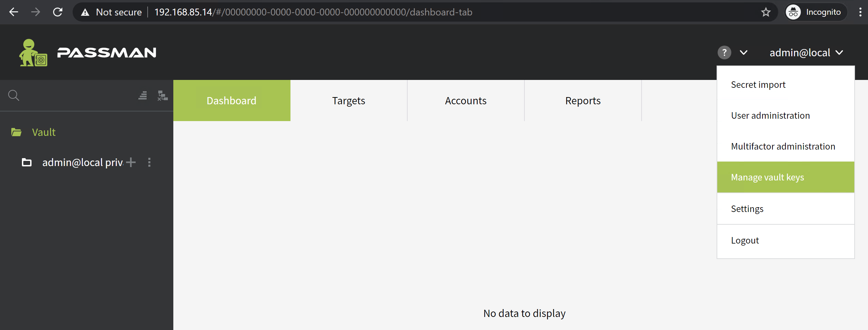Click the plus icon next to admin@local folder
This screenshot has width=868, height=330.
tap(131, 162)
